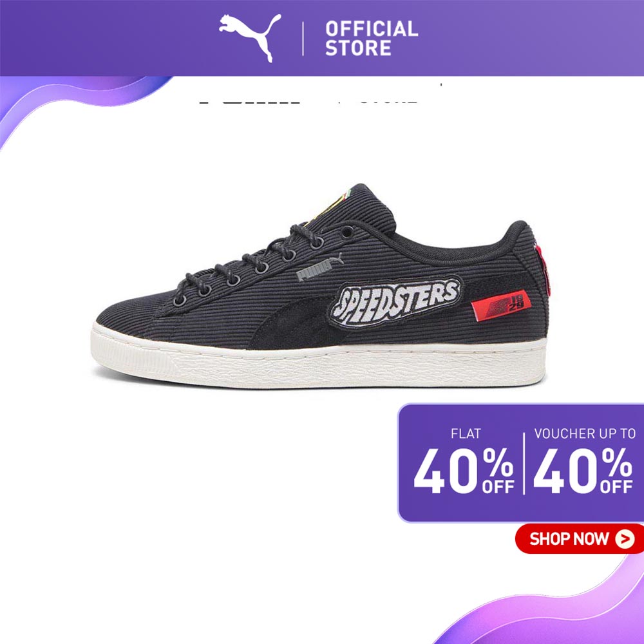Click the black sneaker product image
The image size is (644, 644).
[x=320, y=285]
